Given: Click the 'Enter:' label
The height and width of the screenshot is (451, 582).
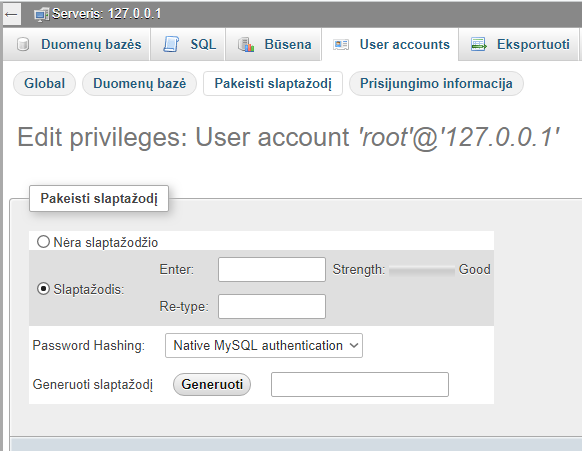Looking at the screenshot, I should [177, 269].
